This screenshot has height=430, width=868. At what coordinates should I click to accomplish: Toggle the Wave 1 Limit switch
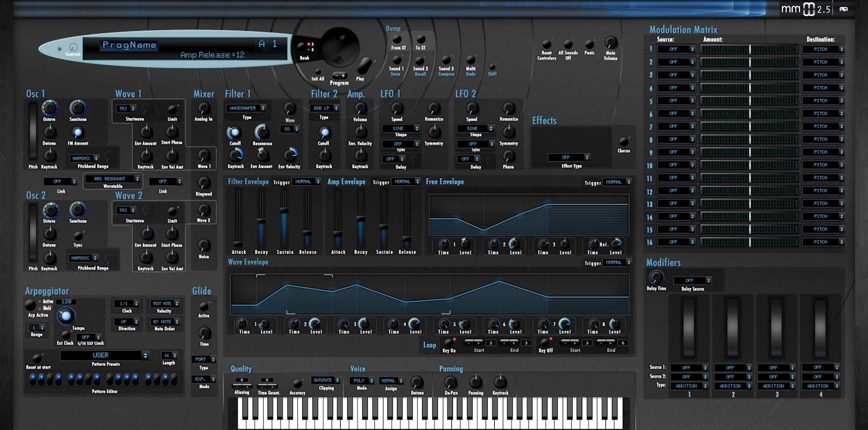172,109
